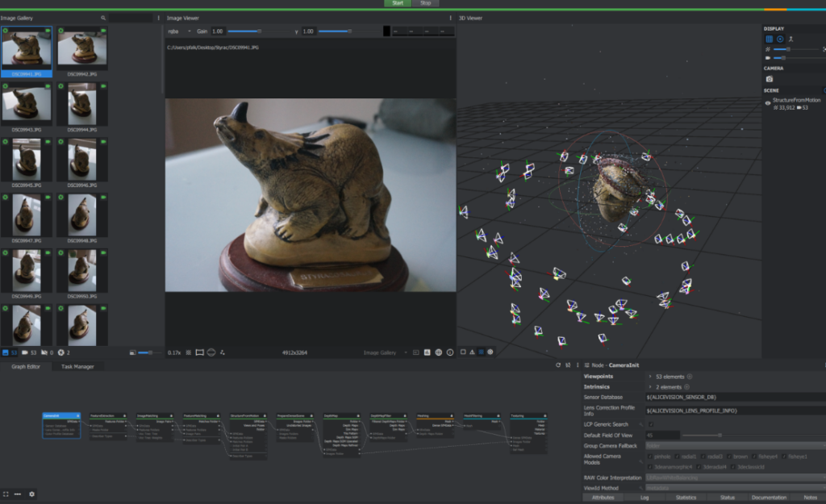Click the camera icon under CAMERA section
Image resolution: width=826 pixels, height=504 pixels.
tap(770, 79)
